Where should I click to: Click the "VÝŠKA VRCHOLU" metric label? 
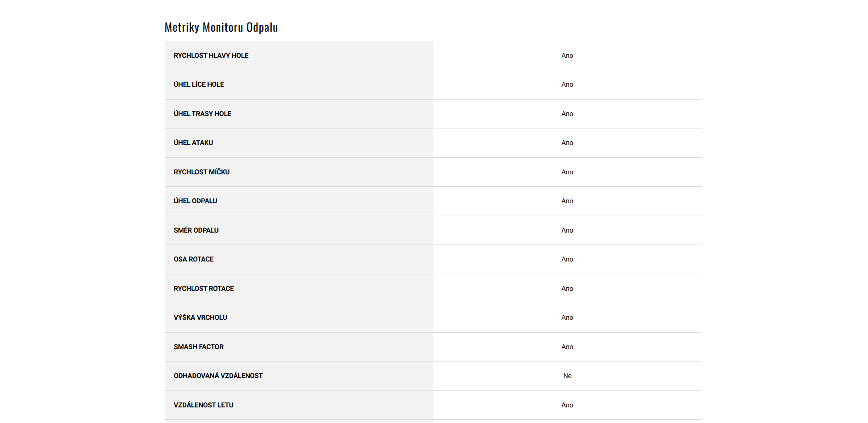click(200, 317)
